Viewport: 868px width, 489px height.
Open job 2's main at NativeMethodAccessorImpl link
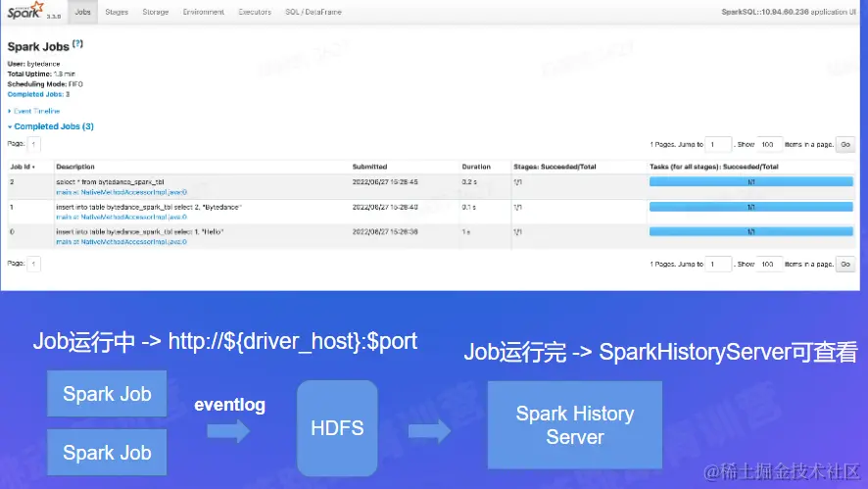point(121,192)
